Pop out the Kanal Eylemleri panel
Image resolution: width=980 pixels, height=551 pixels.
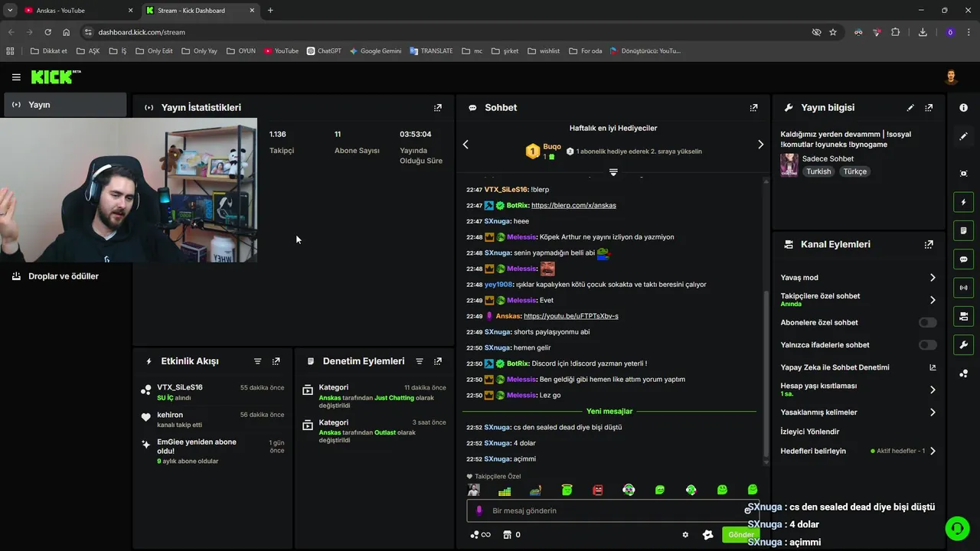pos(929,245)
